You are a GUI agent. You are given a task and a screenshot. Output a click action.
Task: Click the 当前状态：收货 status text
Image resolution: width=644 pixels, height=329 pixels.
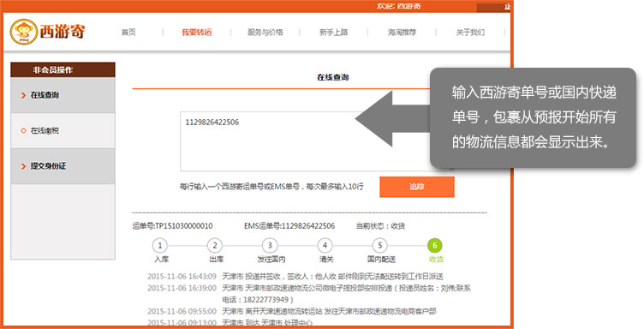point(381,226)
